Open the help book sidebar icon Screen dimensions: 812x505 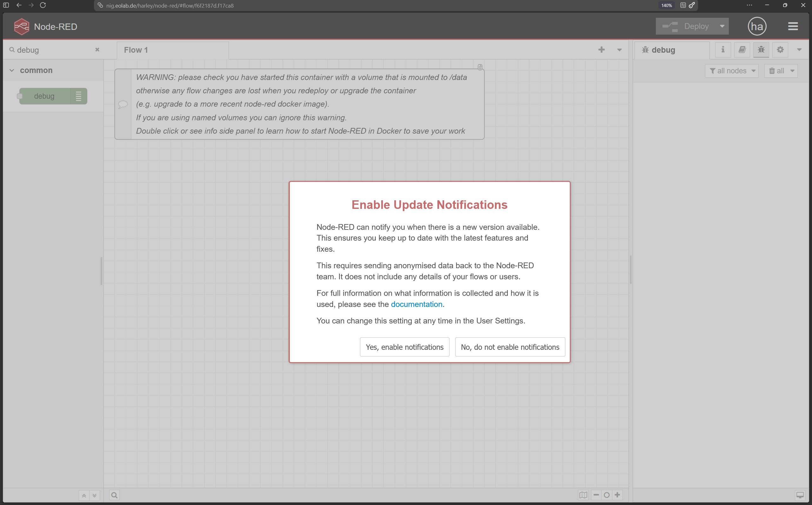(x=742, y=50)
